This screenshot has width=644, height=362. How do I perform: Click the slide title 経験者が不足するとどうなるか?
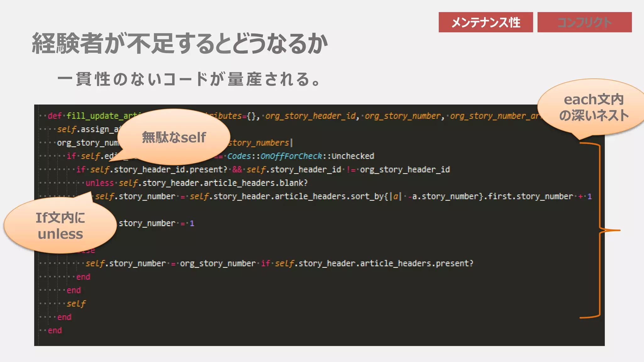(x=180, y=43)
